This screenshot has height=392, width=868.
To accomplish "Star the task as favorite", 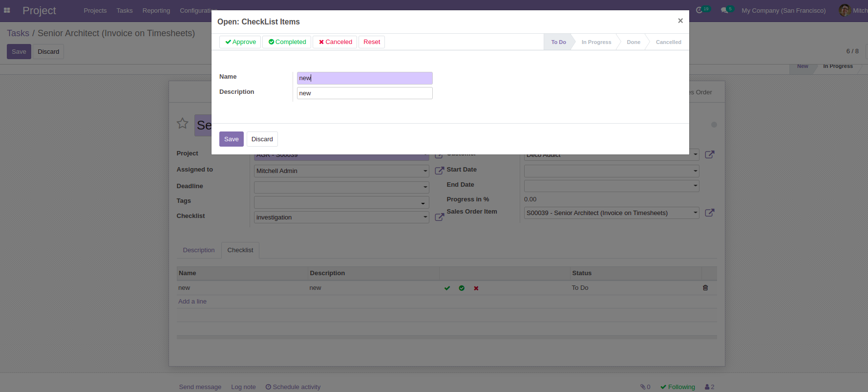I will click(182, 123).
